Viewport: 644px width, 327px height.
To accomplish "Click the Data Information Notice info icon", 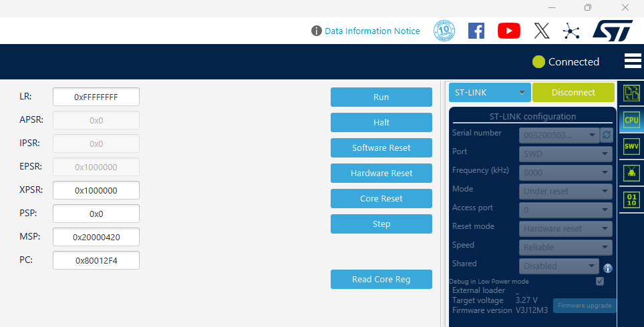I will [x=316, y=31].
